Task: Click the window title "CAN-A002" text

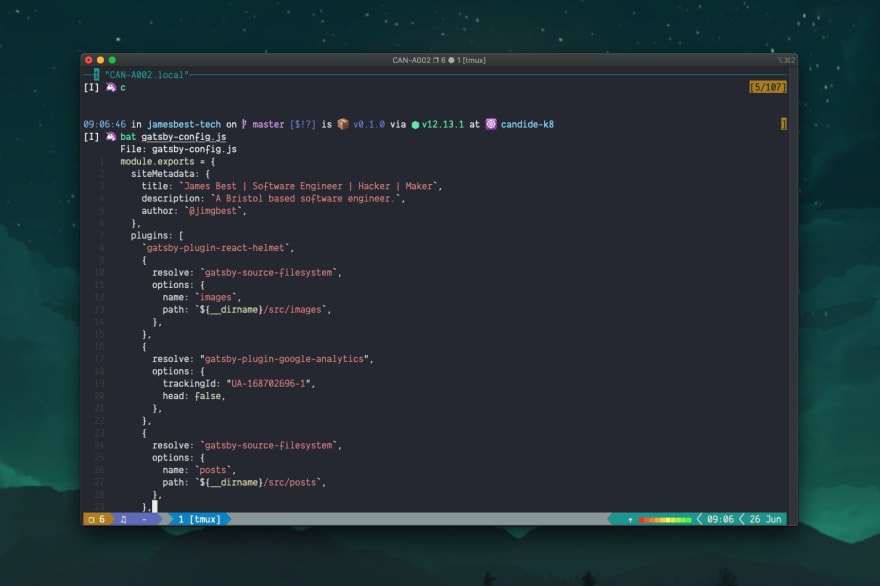Action: coord(411,60)
